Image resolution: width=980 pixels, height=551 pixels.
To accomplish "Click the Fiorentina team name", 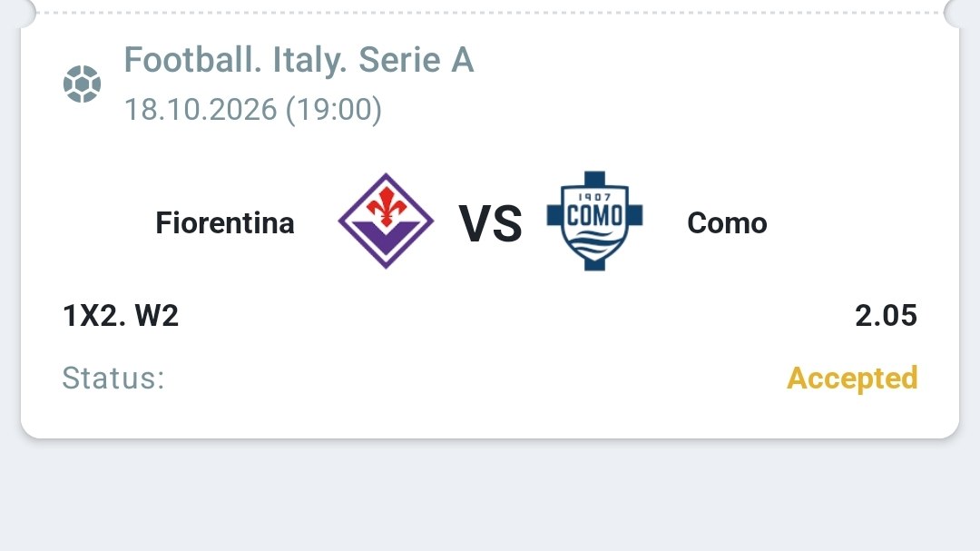I will pos(225,223).
